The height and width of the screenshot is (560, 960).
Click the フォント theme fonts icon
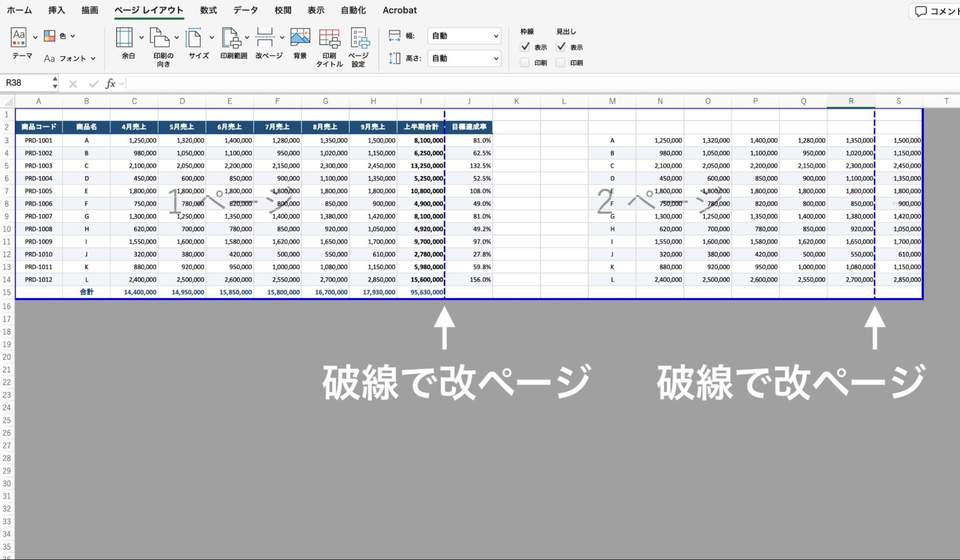click(x=49, y=59)
